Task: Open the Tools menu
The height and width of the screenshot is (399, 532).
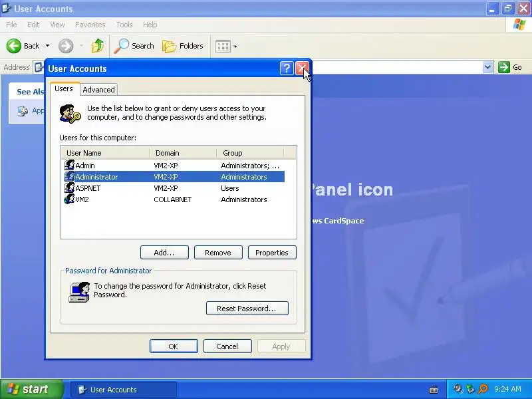Action: (124, 25)
